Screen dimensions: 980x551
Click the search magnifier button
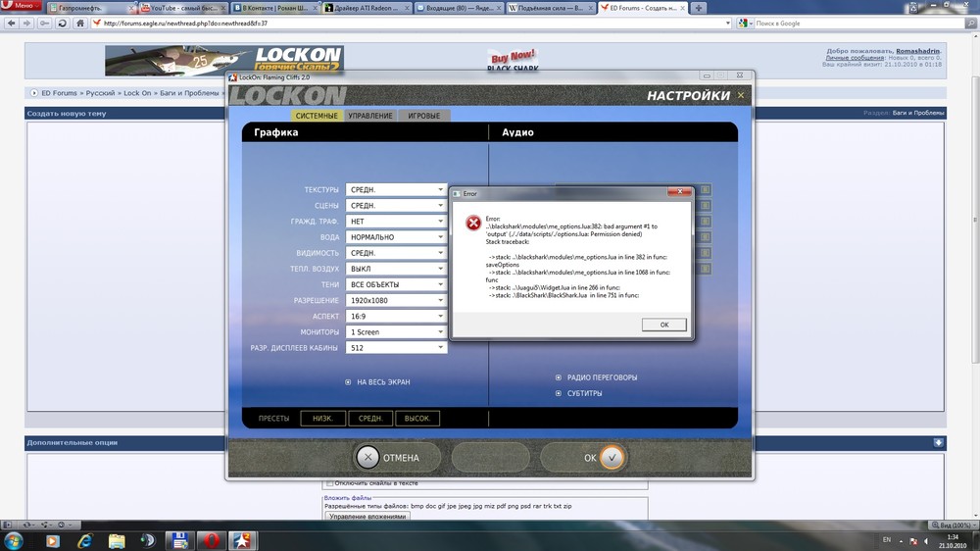click(x=971, y=24)
